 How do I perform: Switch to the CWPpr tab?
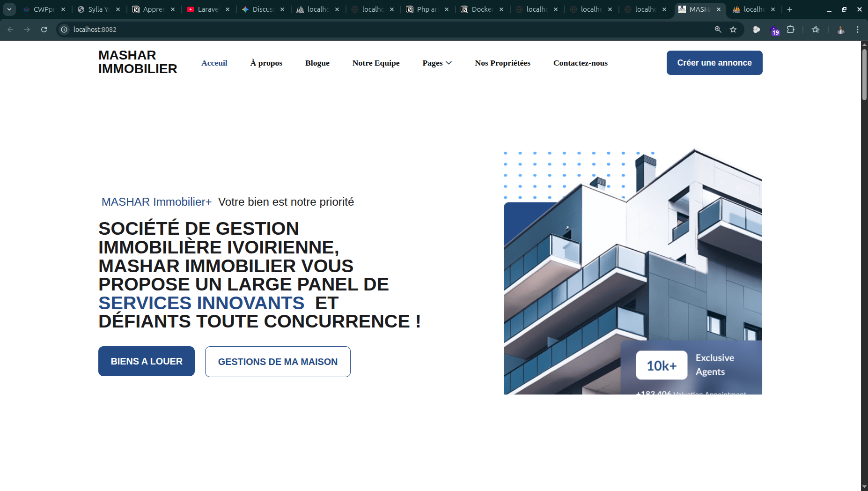(44, 9)
